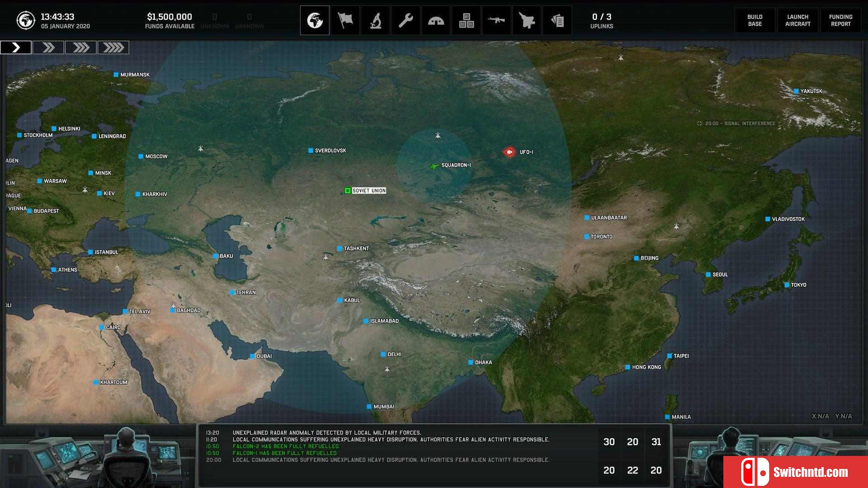The image size is (868, 488).
Task: Click the Switchntd.com Nintendo Switch logo
Action: pos(755,472)
